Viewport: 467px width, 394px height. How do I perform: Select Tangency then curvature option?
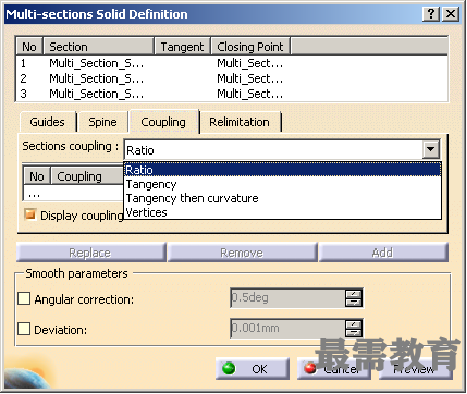[283, 198]
